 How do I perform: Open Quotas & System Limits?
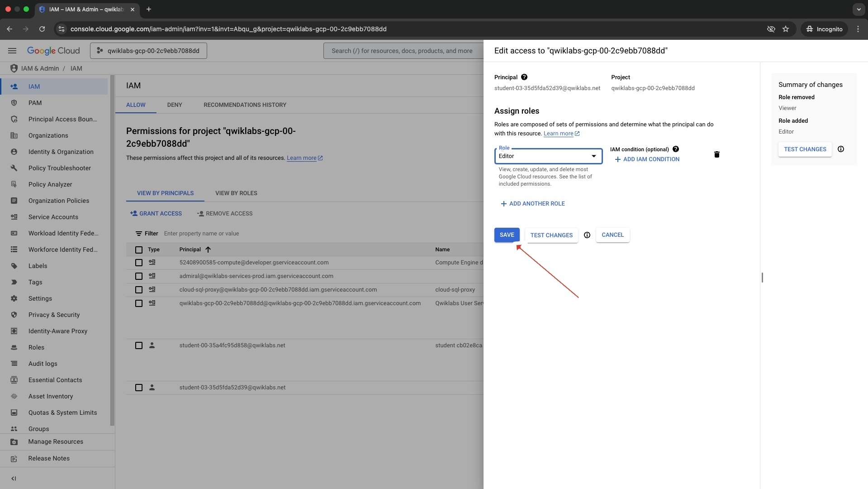point(54,412)
